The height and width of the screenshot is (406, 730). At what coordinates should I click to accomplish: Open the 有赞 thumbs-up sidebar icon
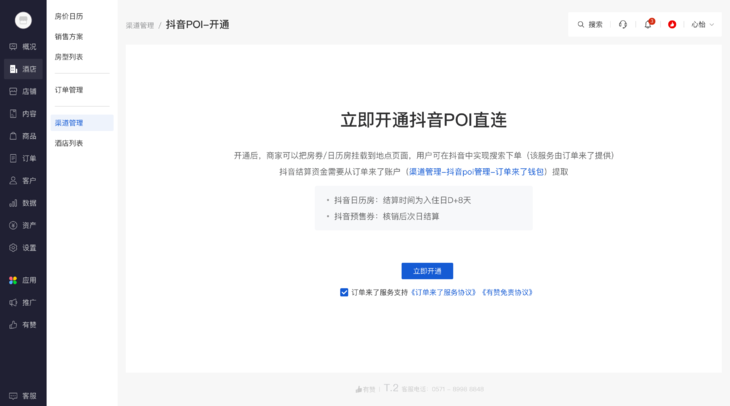point(13,325)
